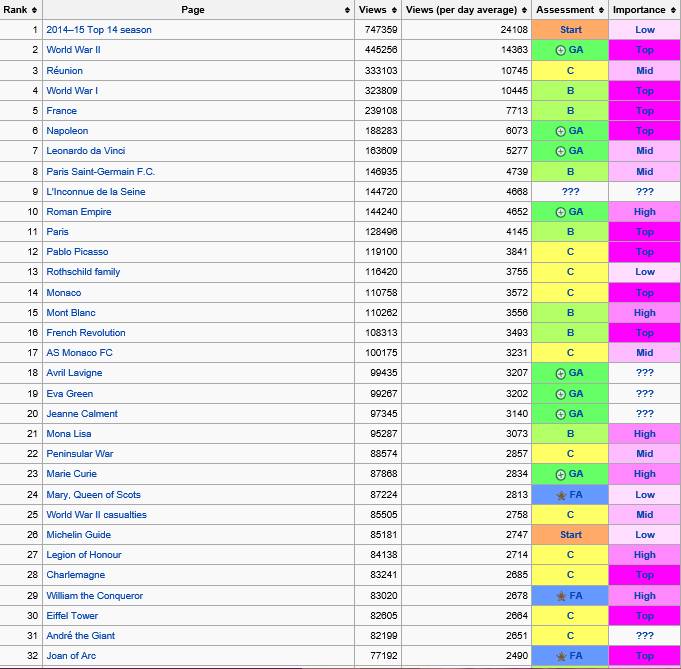Open the Michelin Guide link
This screenshot has height=669, width=681.
point(79,535)
